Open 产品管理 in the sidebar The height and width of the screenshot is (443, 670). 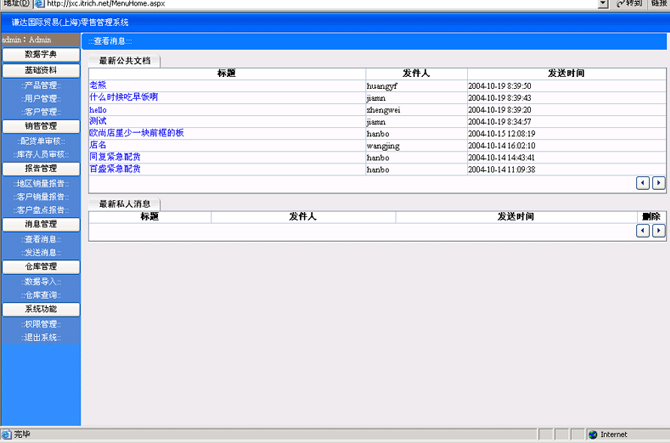point(40,85)
